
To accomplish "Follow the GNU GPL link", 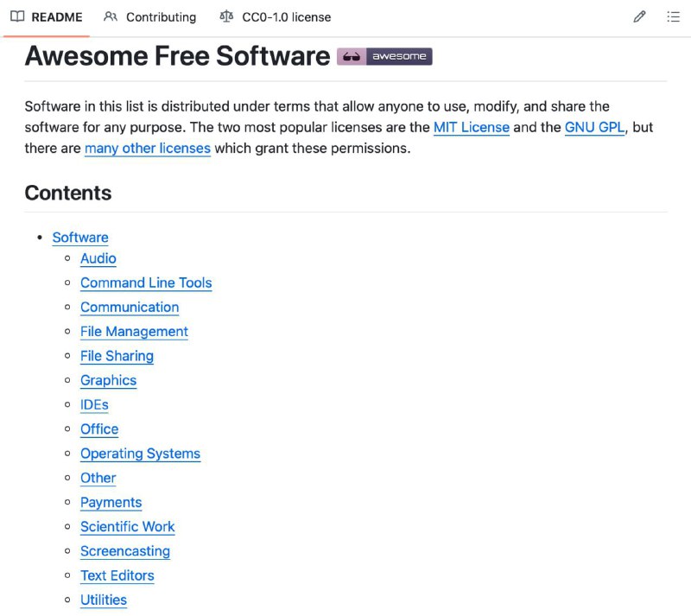I will [x=596, y=127].
